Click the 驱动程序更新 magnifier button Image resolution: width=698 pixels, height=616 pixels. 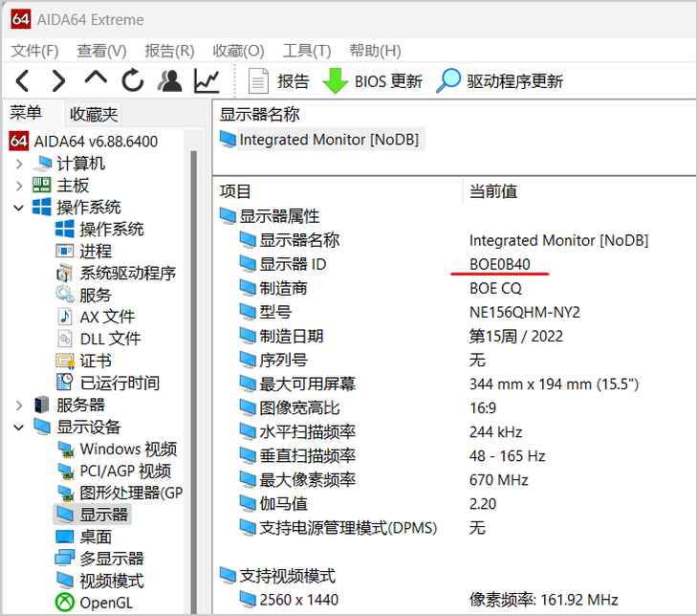coord(499,81)
